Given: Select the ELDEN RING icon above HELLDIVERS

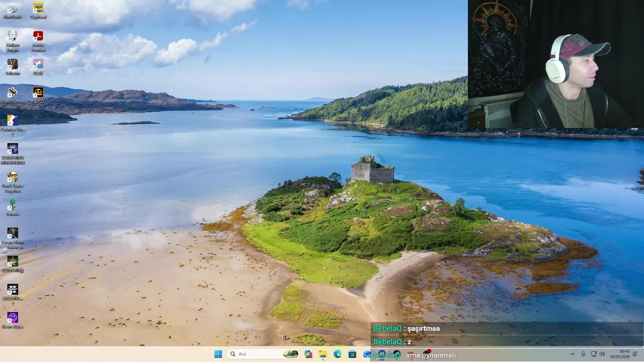Looking at the screenshot, I should (x=13, y=264).
